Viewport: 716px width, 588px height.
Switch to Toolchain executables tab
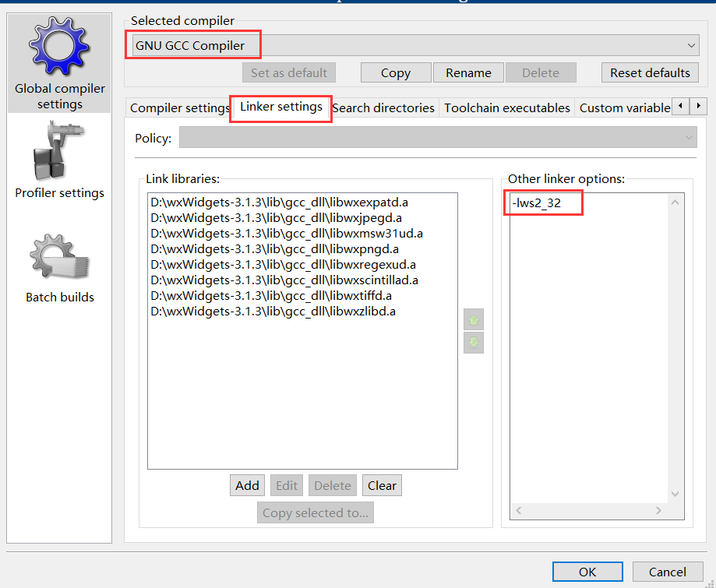click(x=506, y=108)
